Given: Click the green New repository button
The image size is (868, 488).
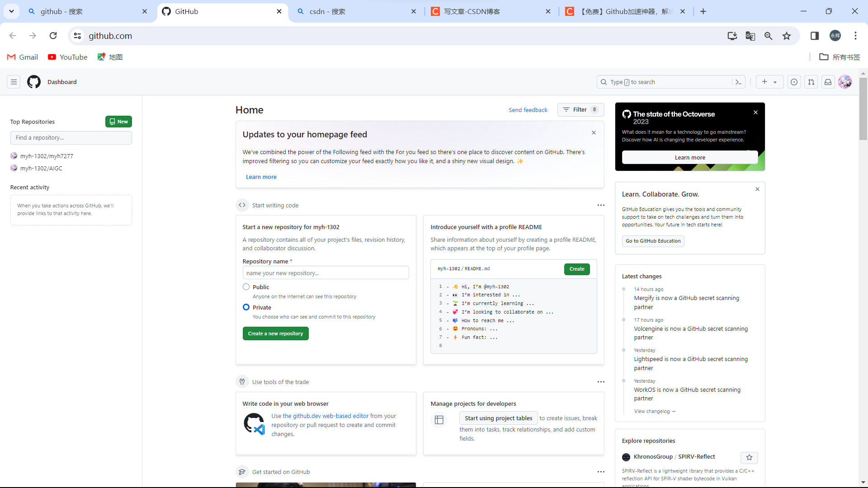Looking at the screenshot, I should click(x=118, y=122).
